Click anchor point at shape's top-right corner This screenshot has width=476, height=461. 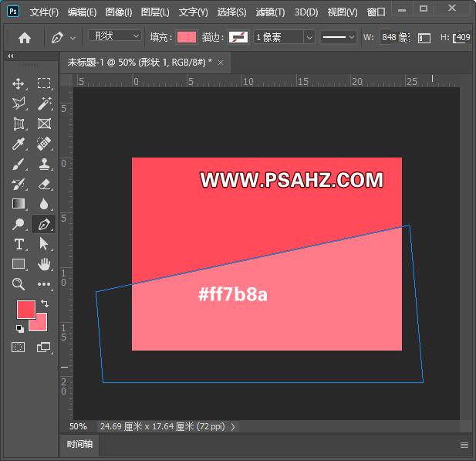(409, 225)
